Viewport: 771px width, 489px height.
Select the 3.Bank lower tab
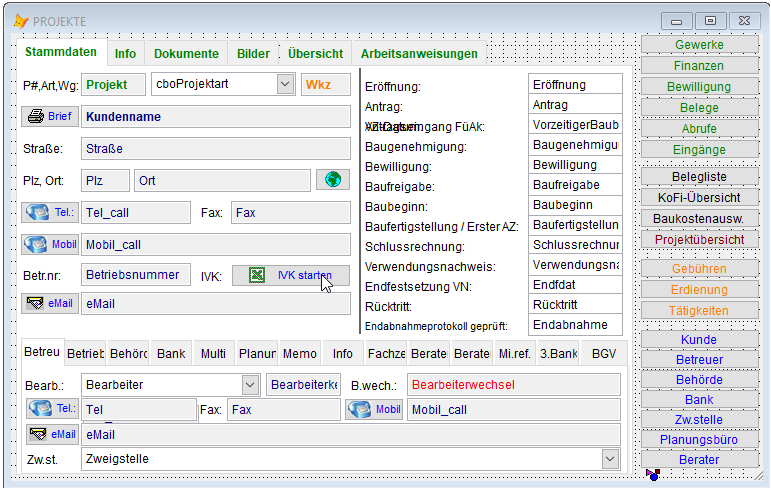558,354
